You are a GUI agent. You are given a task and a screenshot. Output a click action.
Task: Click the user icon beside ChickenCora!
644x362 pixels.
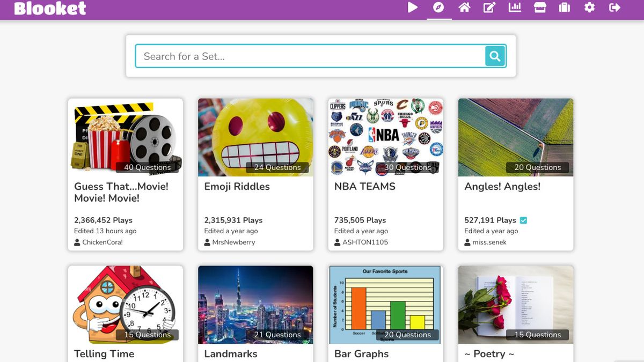click(x=76, y=242)
